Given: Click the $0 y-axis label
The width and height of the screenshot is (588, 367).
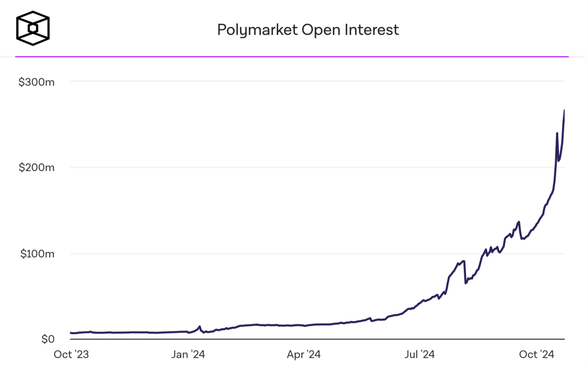Looking at the screenshot, I should [x=48, y=339].
